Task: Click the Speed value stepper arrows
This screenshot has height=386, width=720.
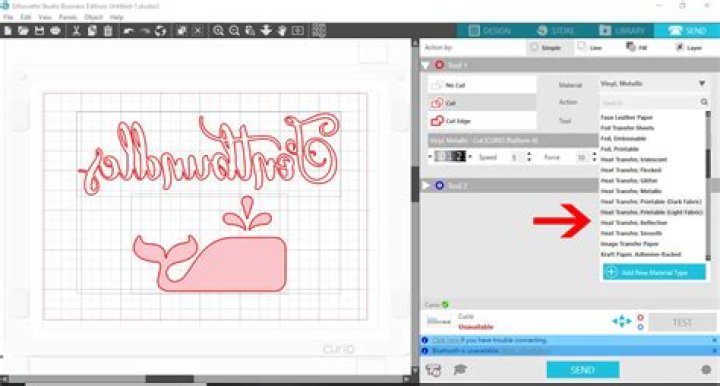Action: point(529,157)
